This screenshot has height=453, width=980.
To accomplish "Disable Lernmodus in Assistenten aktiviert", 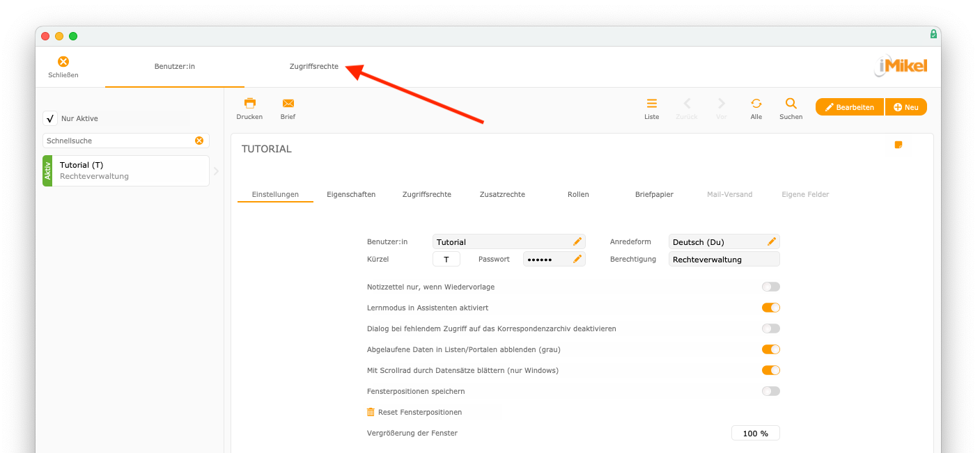I will pos(770,308).
